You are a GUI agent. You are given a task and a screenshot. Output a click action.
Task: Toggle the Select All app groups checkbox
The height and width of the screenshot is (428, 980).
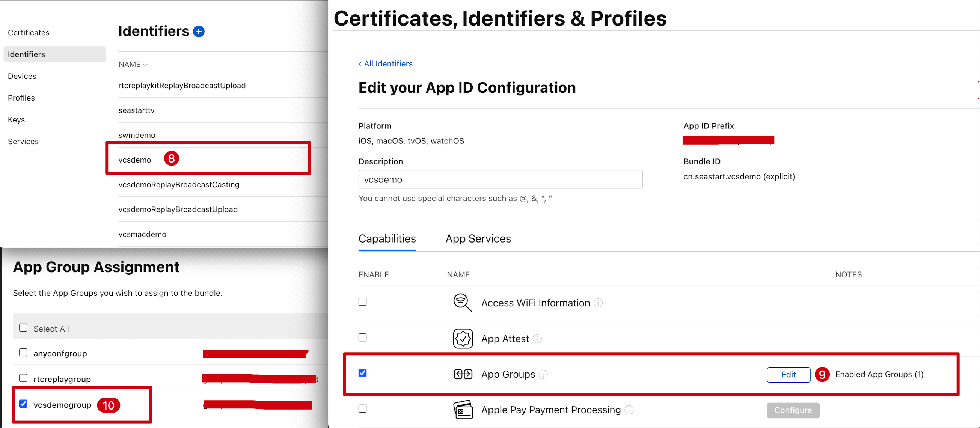(23, 328)
